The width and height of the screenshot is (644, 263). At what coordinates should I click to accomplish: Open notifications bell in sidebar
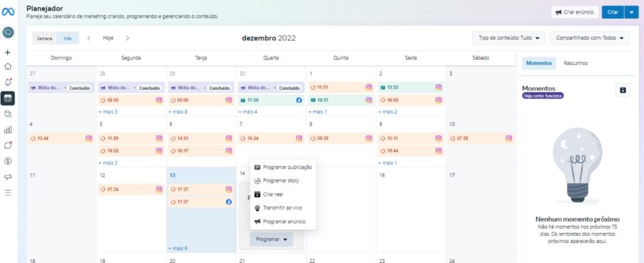pyautogui.click(x=8, y=82)
